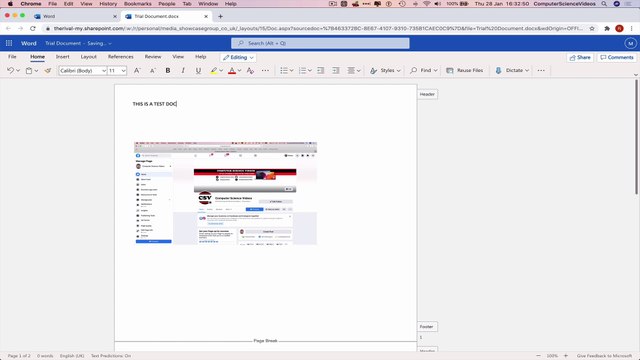Click the Page 1 of 2 indicator

(19, 356)
